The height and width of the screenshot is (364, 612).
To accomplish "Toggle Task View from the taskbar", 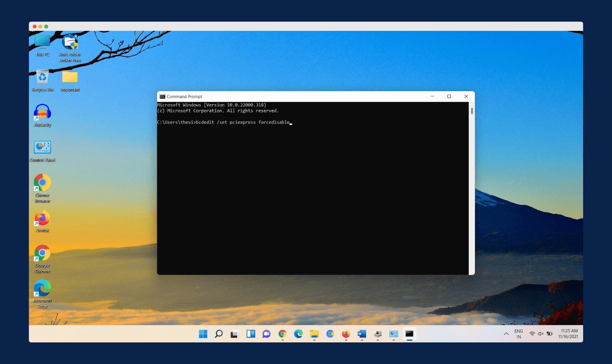I will [x=234, y=334].
